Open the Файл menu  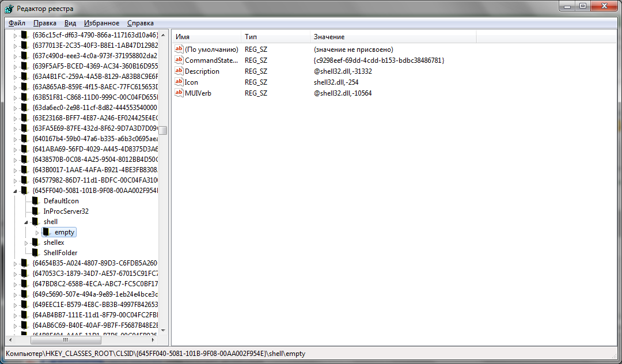(17, 23)
